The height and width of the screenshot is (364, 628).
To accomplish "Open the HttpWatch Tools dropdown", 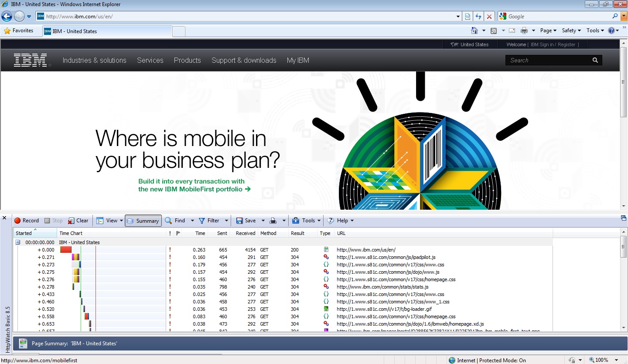I will [x=307, y=221].
